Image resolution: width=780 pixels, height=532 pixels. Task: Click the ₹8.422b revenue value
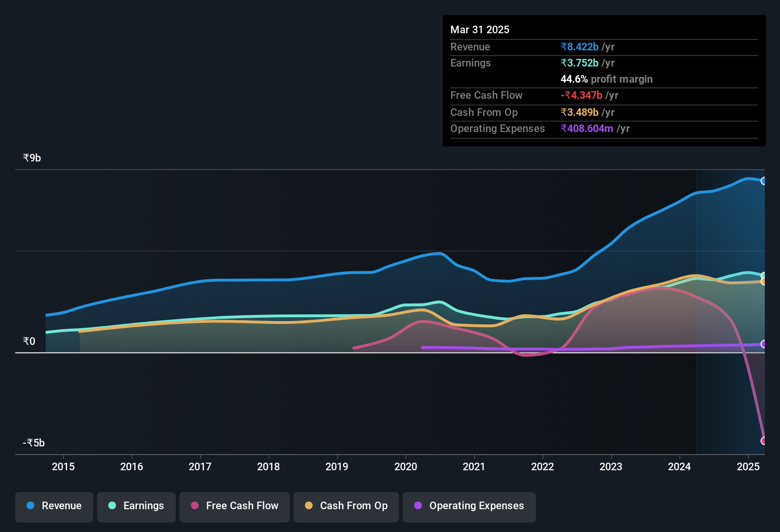tap(580, 47)
